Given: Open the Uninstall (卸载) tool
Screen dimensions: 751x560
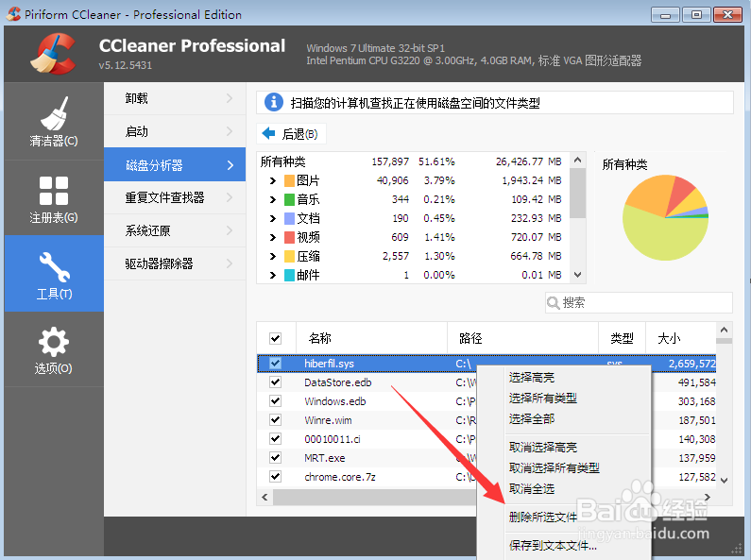Looking at the screenshot, I should (x=175, y=98).
